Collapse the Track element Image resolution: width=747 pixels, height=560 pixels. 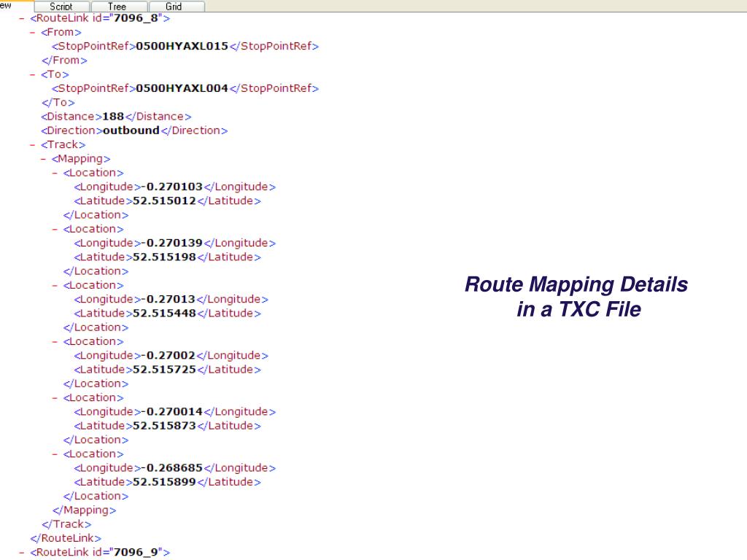[32, 145]
